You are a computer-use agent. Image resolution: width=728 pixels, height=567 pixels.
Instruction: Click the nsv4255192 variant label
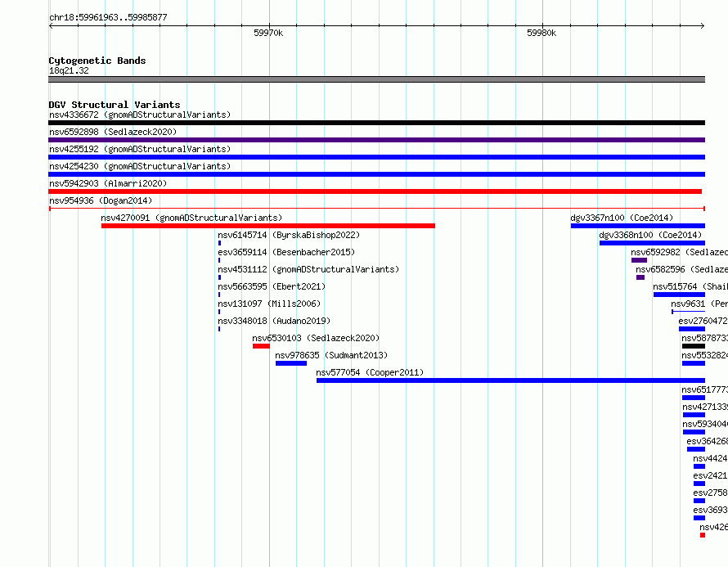(140, 149)
